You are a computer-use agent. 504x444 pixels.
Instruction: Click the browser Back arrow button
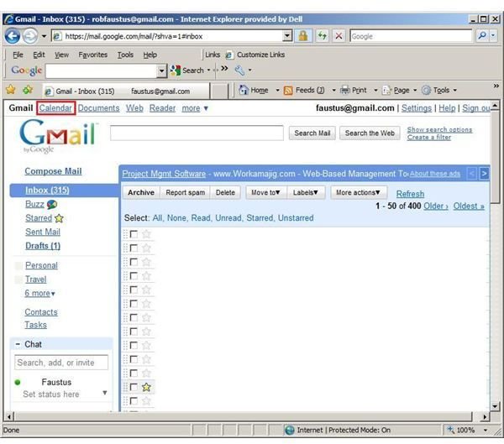click(13, 36)
